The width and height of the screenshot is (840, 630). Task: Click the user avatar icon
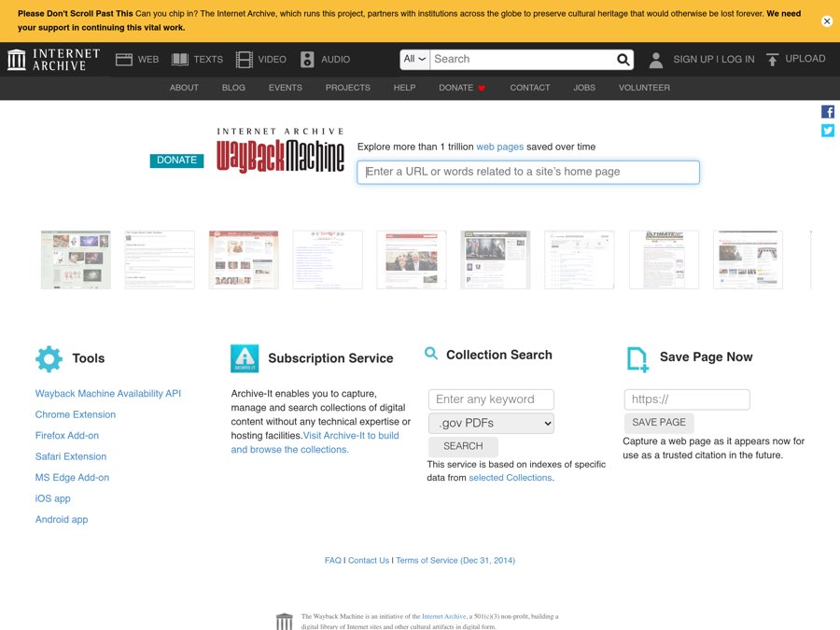[x=656, y=60]
